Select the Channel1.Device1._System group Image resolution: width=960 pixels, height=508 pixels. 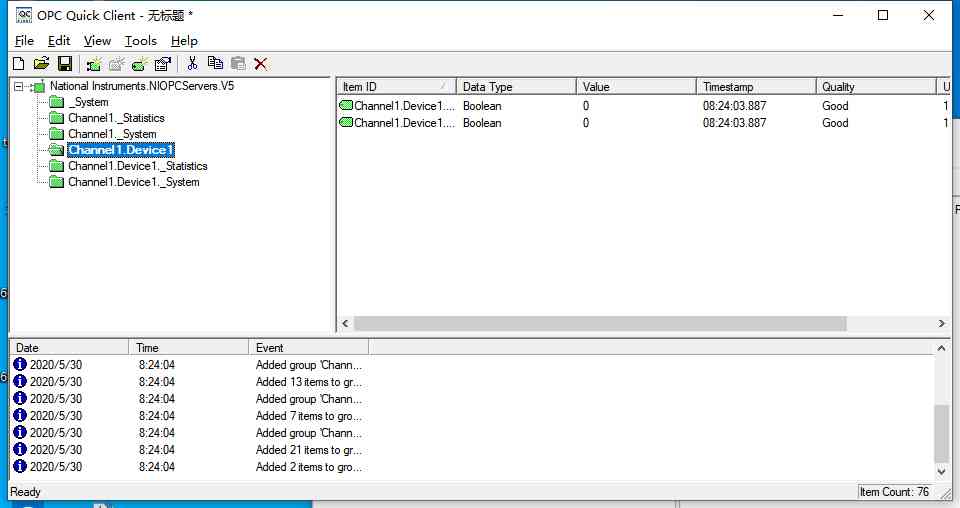coord(133,182)
